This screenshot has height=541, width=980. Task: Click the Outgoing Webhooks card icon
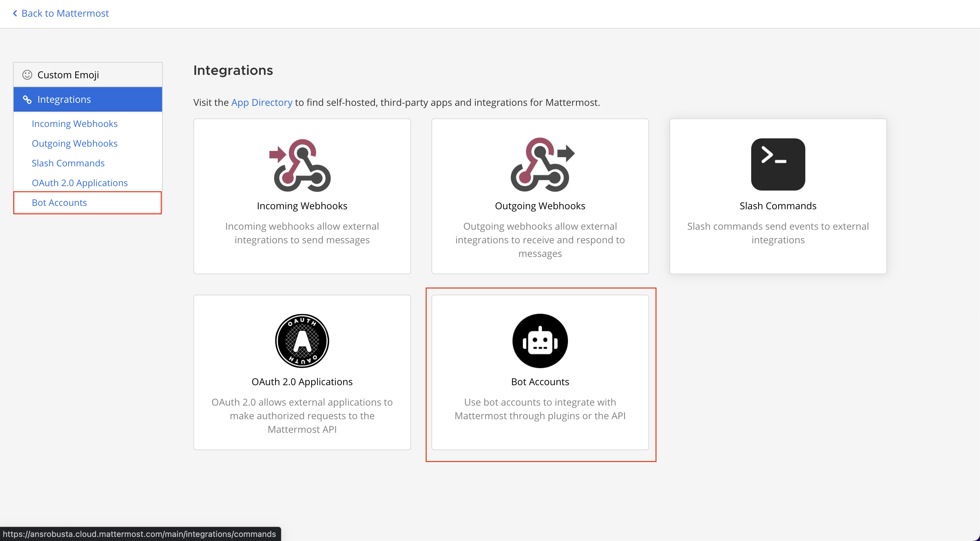point(542,164)
